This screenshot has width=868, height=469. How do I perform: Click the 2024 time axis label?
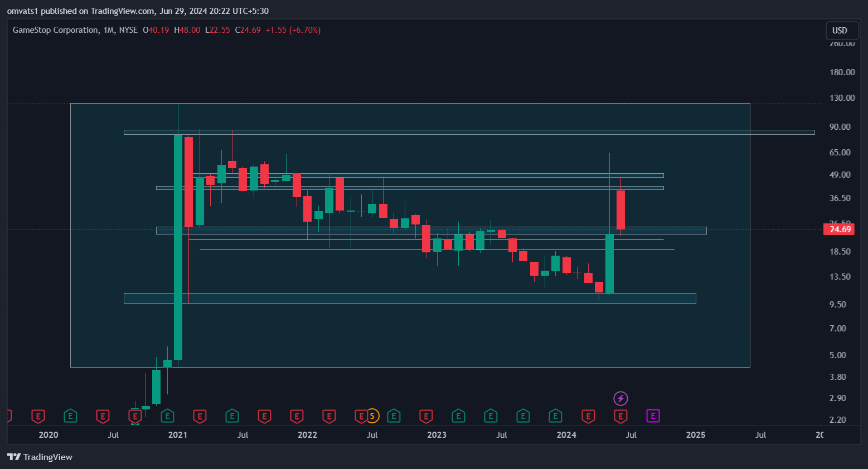point(566,434)
